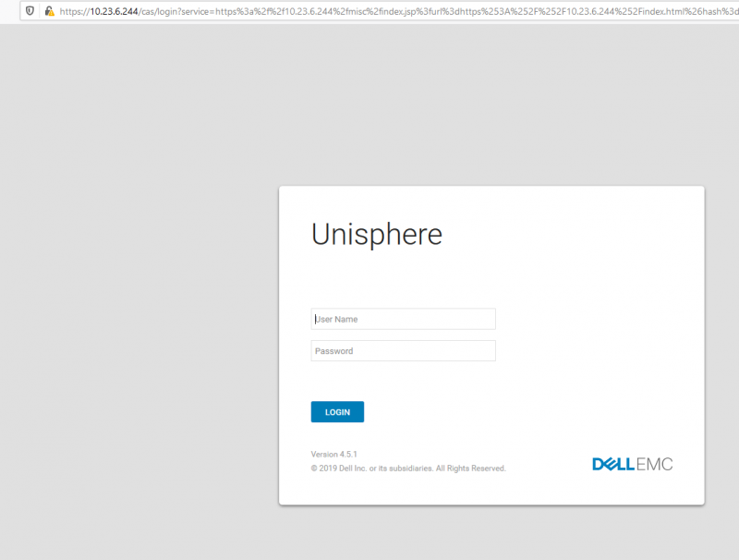Click inside the Password field

[x=403, y=350]
